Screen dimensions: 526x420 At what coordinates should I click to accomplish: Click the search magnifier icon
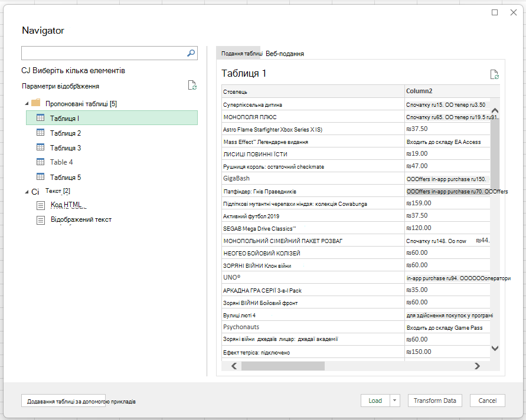[x=191, y=53]
